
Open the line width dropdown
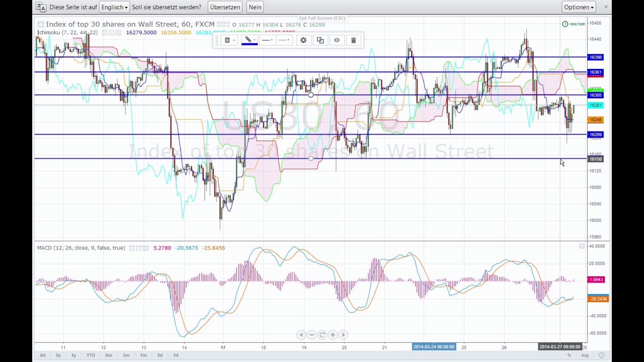(285, 40)
